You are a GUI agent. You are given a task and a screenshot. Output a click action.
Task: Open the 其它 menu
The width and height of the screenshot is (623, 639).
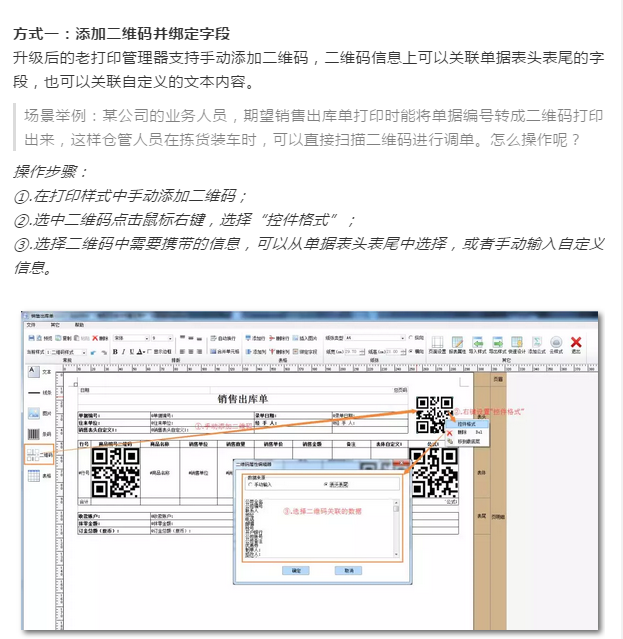click(x=55, y=325)
